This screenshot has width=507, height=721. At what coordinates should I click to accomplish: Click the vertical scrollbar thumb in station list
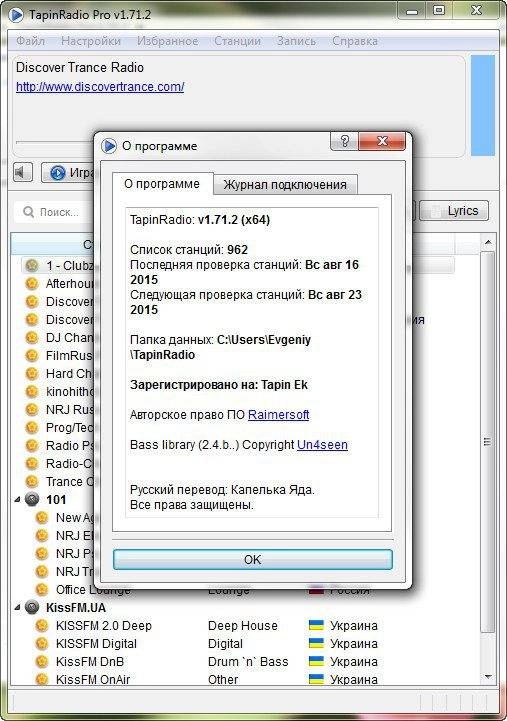488,441
